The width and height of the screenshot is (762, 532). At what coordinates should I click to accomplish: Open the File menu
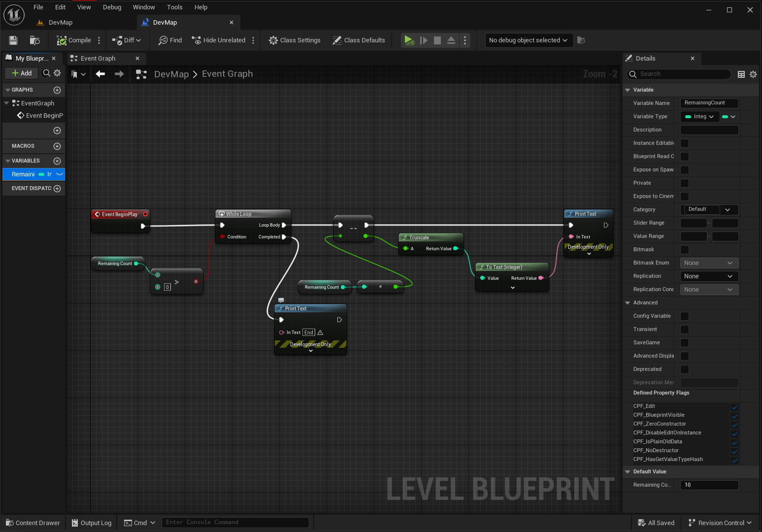click(38, 7)
